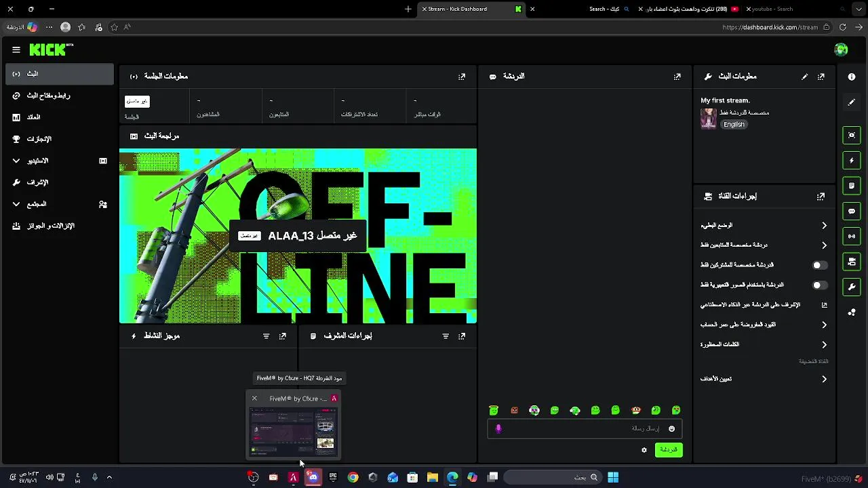Open the hamburger menu beside the Kick logo
The image size is (868, 488).
point(16,49)
